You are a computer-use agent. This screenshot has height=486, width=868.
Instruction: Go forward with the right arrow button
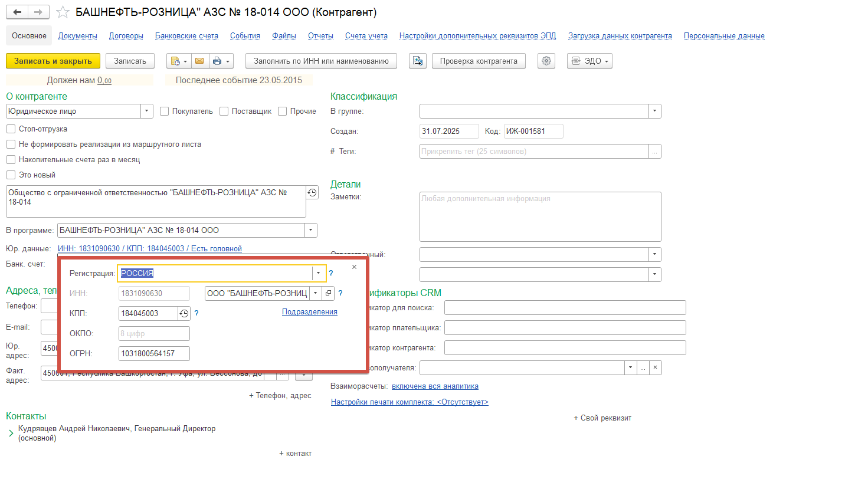tap(38, 12)
